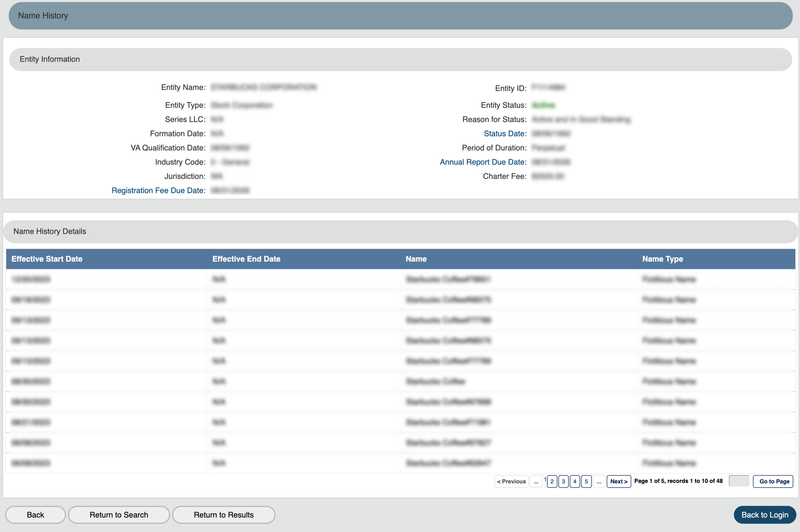Click the Back button
The image size is (800, 532).
pyautogui.click(x=35, y=515)
